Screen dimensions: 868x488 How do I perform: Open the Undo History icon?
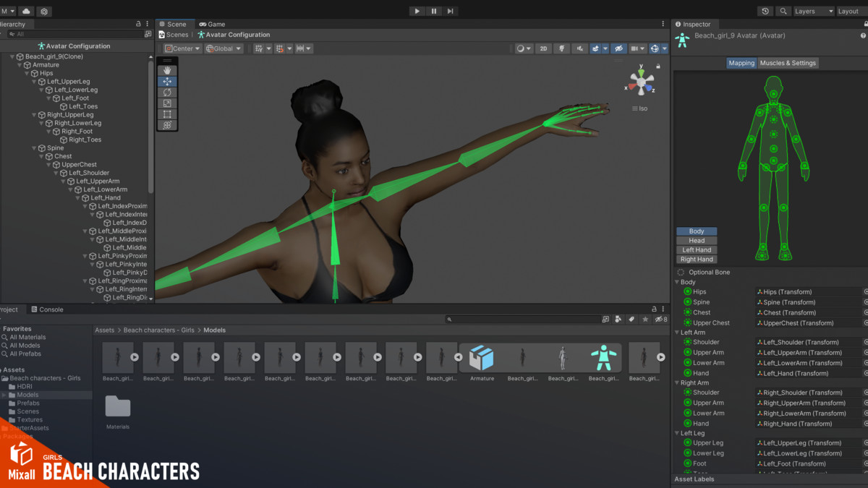click(x=765, y=12)
